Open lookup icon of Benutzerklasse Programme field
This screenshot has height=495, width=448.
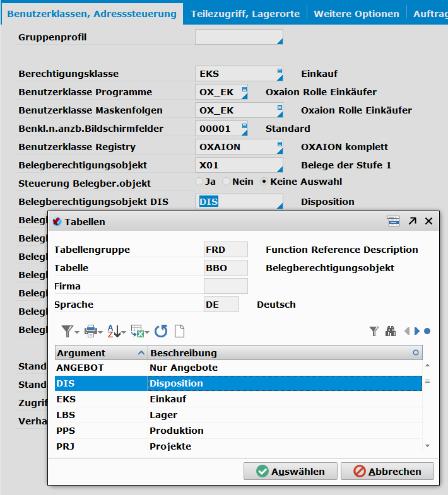tap(244, 89)
